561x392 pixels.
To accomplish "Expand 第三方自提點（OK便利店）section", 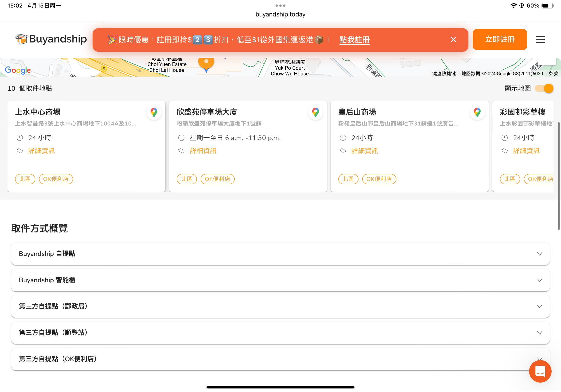I will 280,359.
